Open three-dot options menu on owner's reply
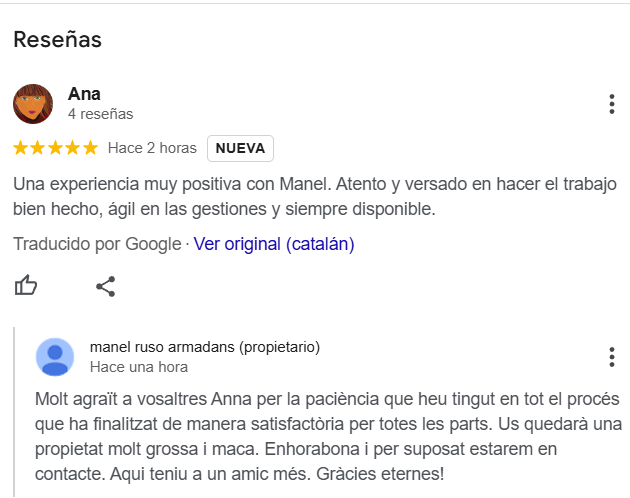The height and width of the screenshot is (498, 630). click(x=611, y=357)
